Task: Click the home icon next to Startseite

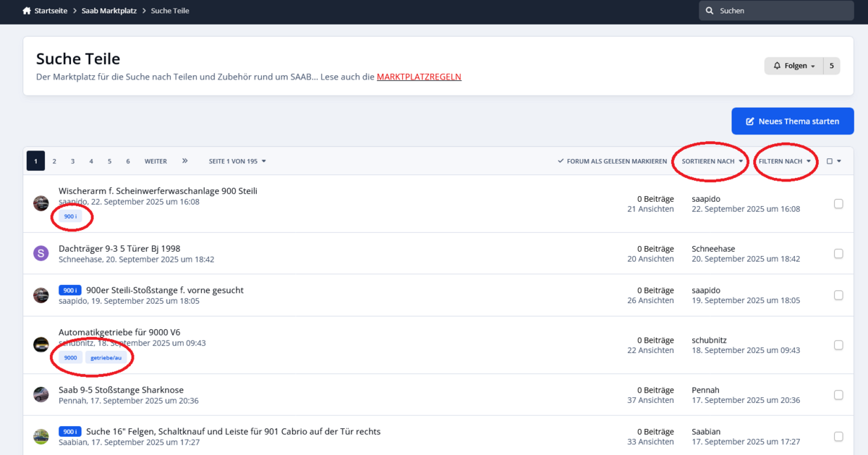Action: pyautogui.click(x=27, y=11)
